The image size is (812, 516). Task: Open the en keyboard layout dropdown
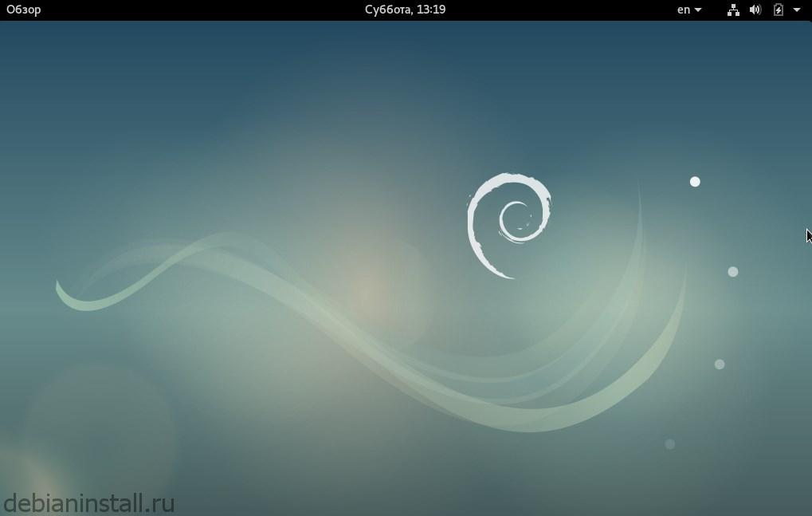point(689,10)
